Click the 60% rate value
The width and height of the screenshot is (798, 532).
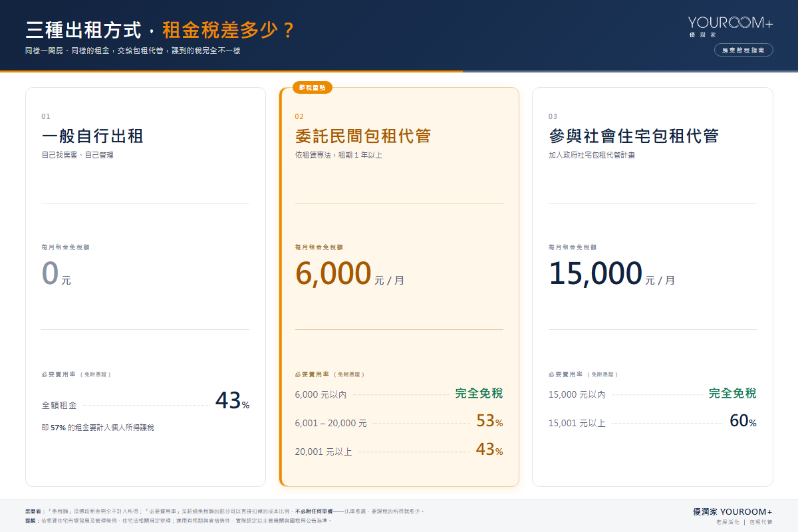[743, 421]
